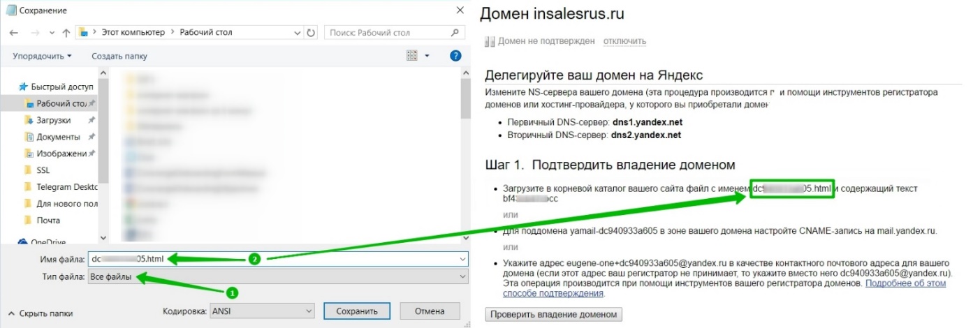
Task: Open the Имя файла dropdown arrow
Action: pyautogui.click(x=462, y=259)
